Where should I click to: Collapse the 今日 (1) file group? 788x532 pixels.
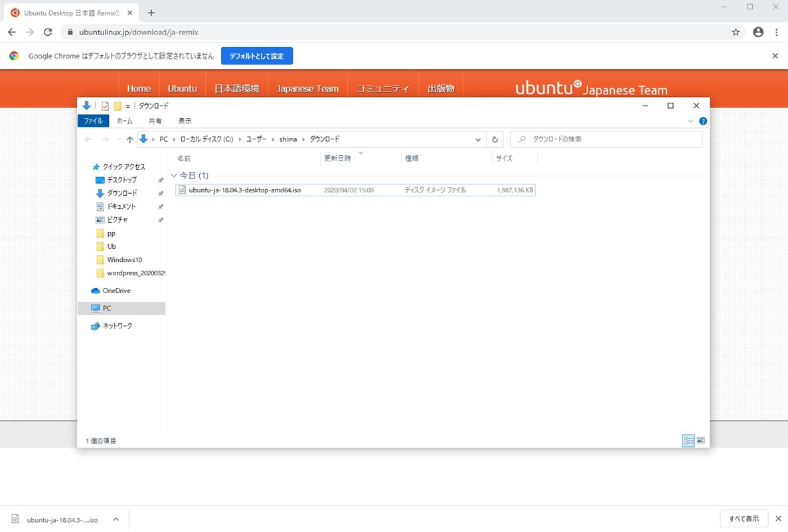coord(174,176)
